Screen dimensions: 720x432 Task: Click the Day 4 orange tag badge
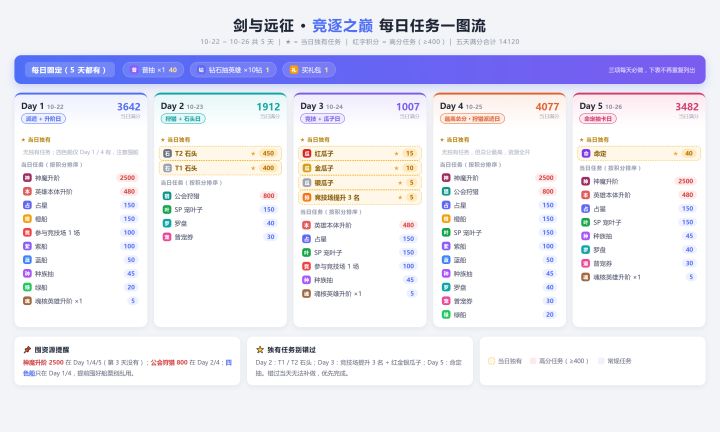click(472, 119)
